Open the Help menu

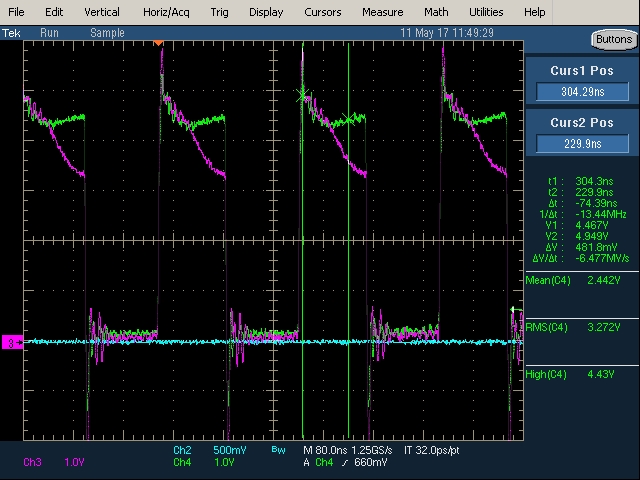[x=534, y=12]
